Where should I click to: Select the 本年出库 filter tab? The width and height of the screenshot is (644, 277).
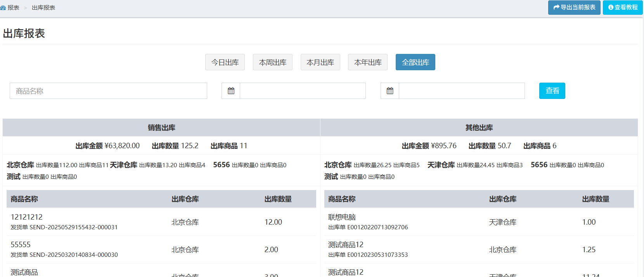point(368,62)
